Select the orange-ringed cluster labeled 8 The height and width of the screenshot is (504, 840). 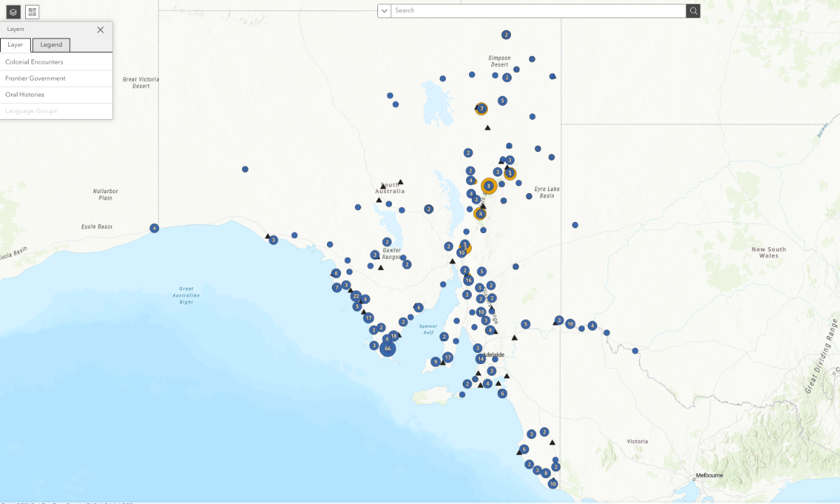489,185
